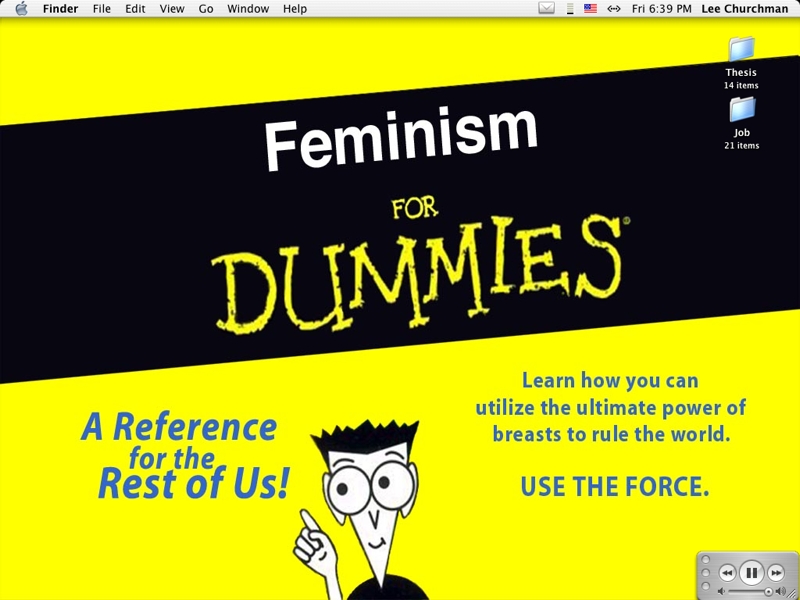The height and width of the screenshot is (600, 800).
Task: Click the Fri 6:39 PM clock
Action: point(661,9)
